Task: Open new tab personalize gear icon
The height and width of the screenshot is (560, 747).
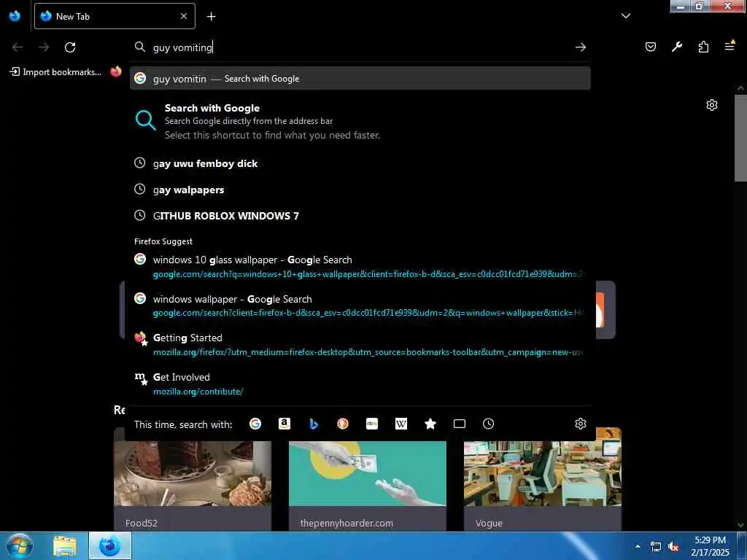Action: tap(712, 105)
